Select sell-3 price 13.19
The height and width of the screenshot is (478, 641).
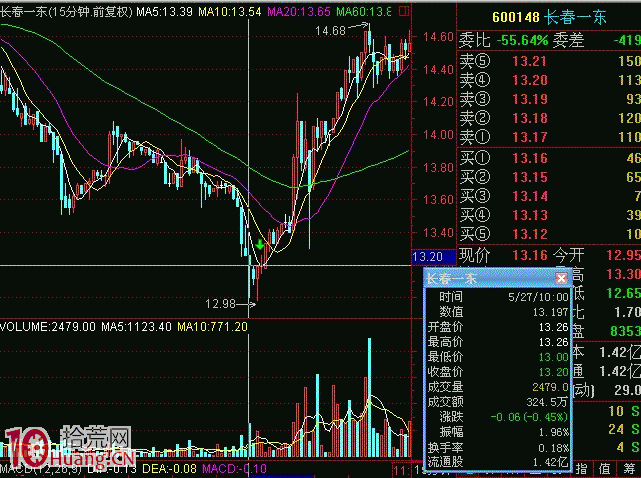529,99
